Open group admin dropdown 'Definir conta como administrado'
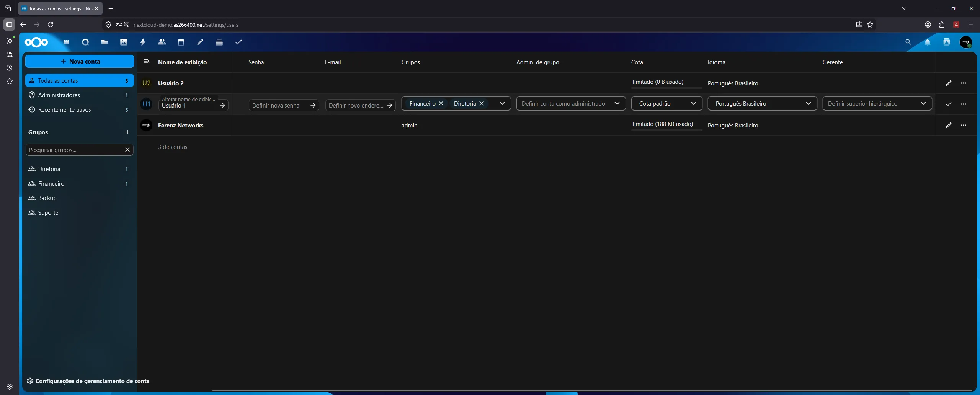 (x=571, y=103)
